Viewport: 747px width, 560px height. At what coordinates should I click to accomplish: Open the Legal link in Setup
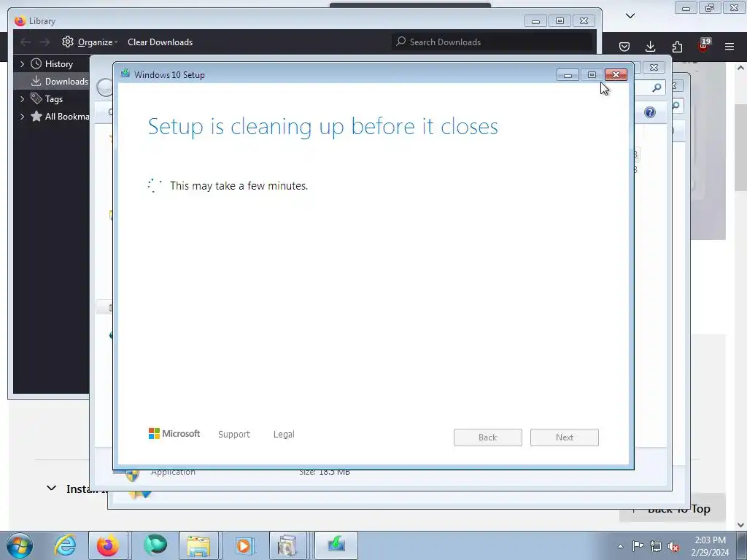pos(284,435)
